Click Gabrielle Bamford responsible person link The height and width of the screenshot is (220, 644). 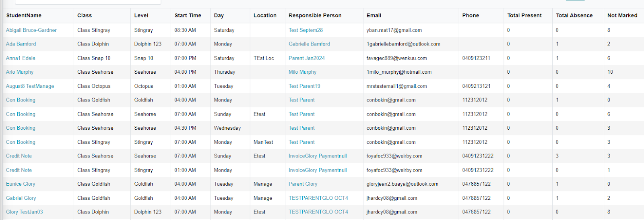coord(309,44)
